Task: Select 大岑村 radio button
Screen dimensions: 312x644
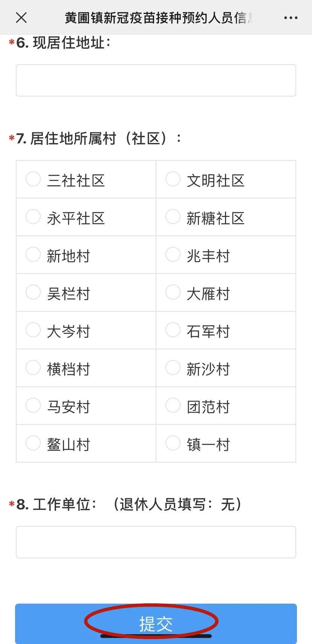Action: click(33, 330)
